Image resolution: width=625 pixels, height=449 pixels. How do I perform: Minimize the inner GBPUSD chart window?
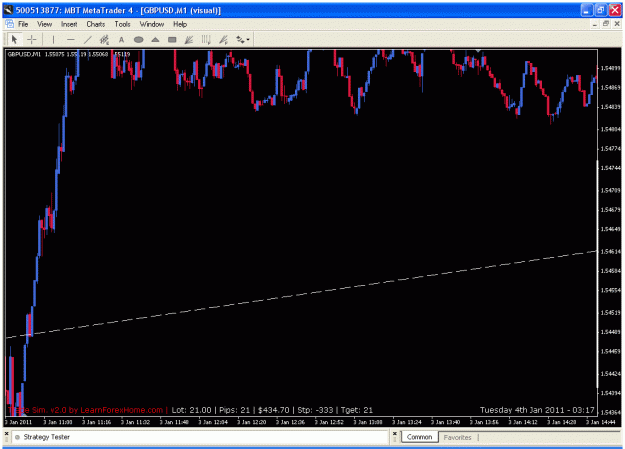point(595,24)
